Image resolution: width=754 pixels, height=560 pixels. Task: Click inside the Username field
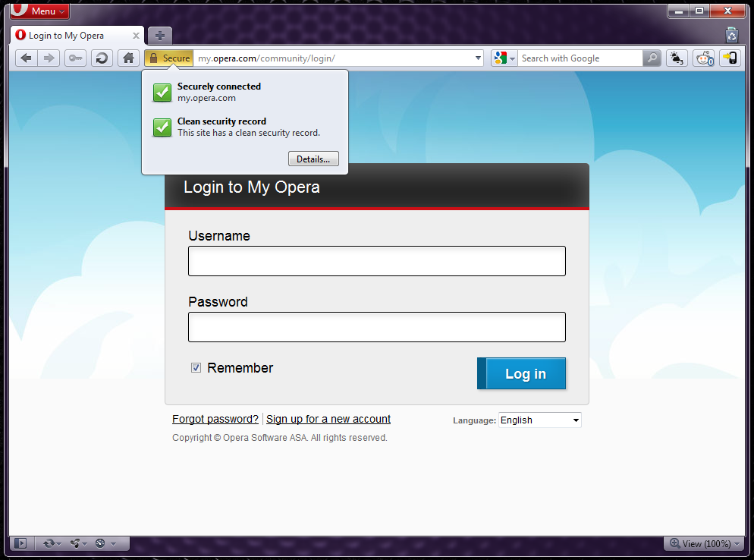coord(376,261)
